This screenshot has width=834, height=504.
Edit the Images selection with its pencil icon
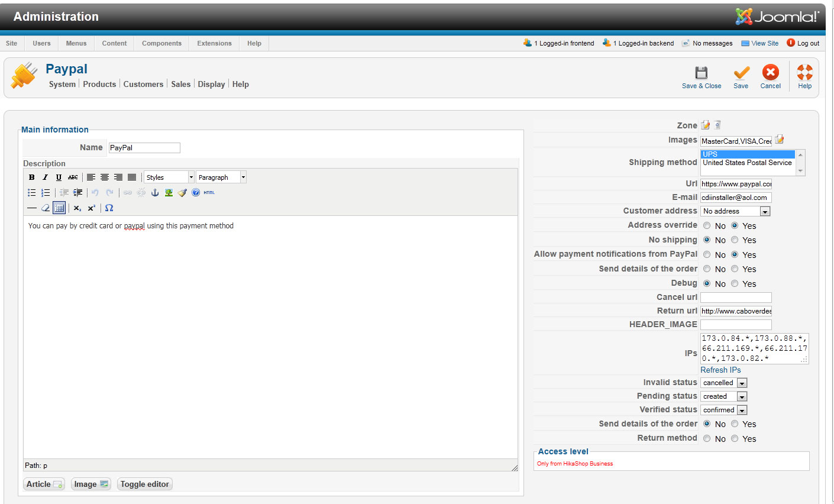780,140
